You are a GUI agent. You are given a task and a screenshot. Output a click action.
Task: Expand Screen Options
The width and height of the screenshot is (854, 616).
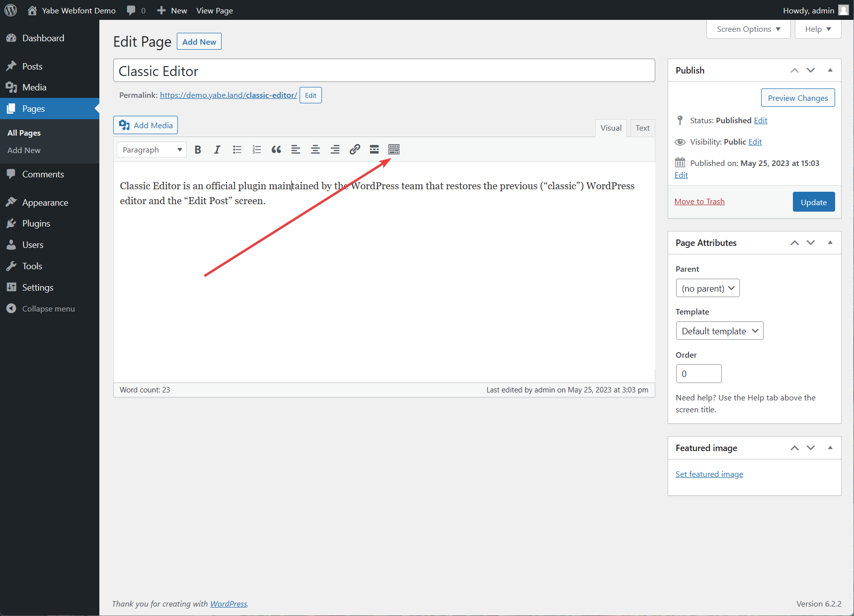(748, 29)
